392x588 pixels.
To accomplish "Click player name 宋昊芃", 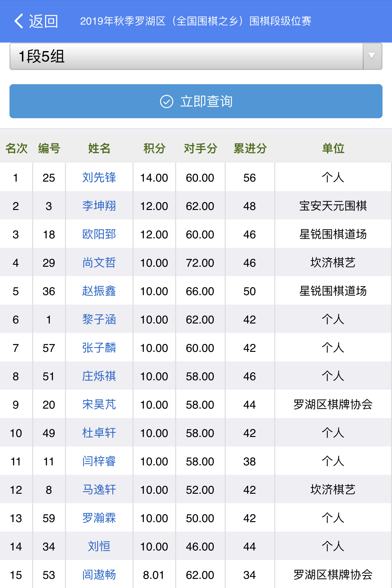I will (x=99, y=405).
